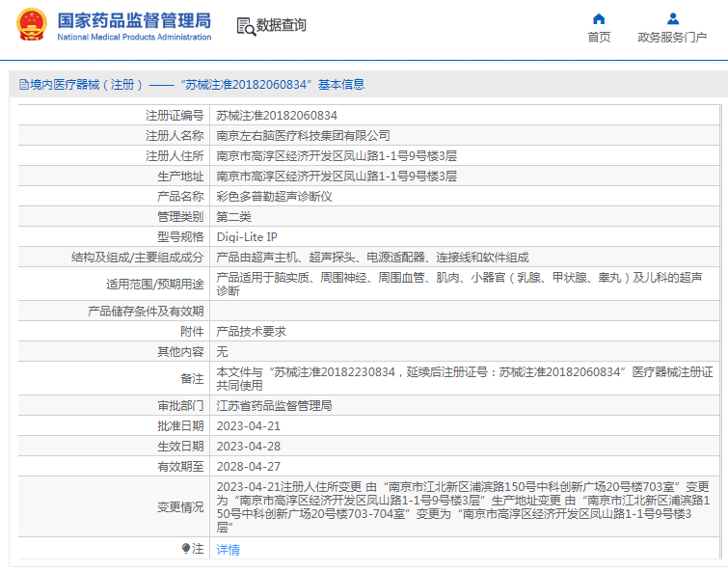Click the product name 彩色多普勒超声诊断仪
This screenshot has height=572, width=728.
(274, 196)
